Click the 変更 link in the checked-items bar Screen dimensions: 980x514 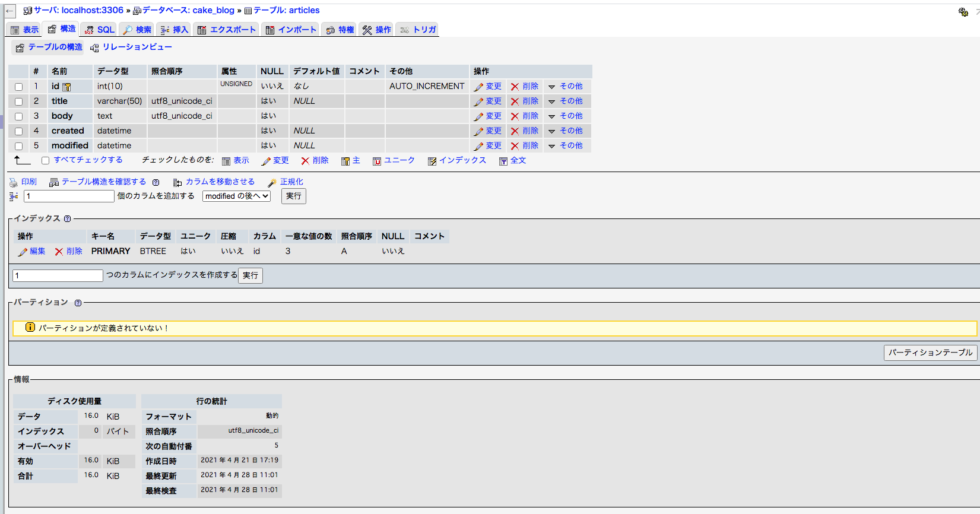(281, 160)
